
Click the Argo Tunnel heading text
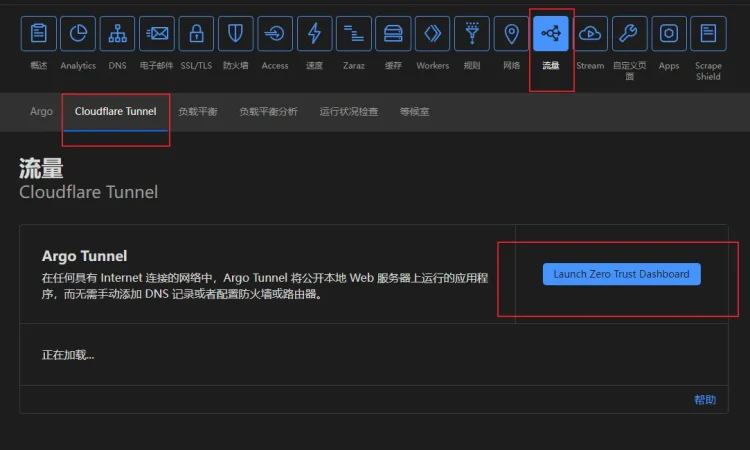[84, 256]
